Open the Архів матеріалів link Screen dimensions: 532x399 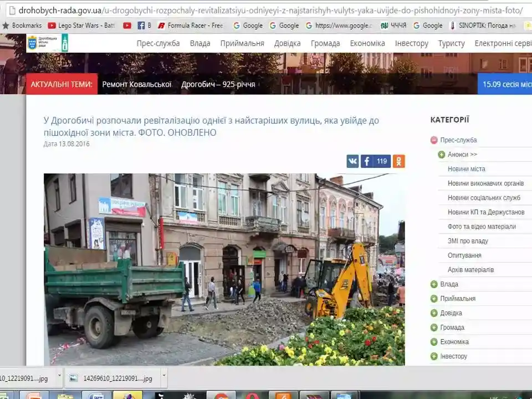coord(470,270)
